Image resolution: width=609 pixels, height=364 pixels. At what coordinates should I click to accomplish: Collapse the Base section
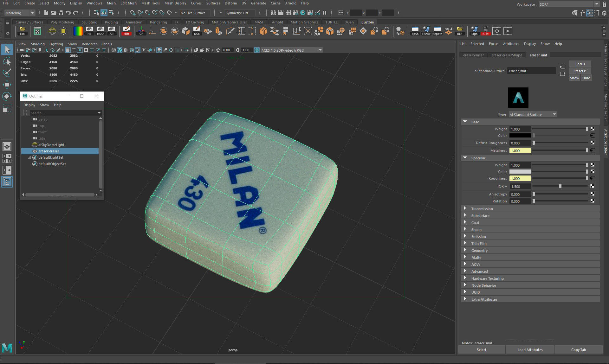coord(465,122)
